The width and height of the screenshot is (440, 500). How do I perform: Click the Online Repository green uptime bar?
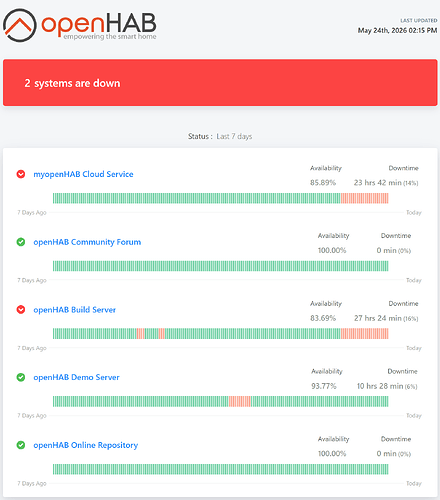(x=221, y=469)
